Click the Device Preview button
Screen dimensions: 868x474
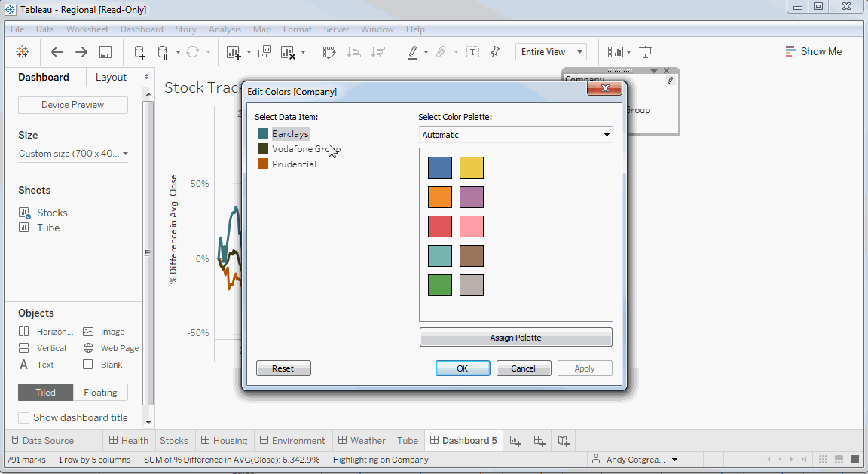coord(72,105)
